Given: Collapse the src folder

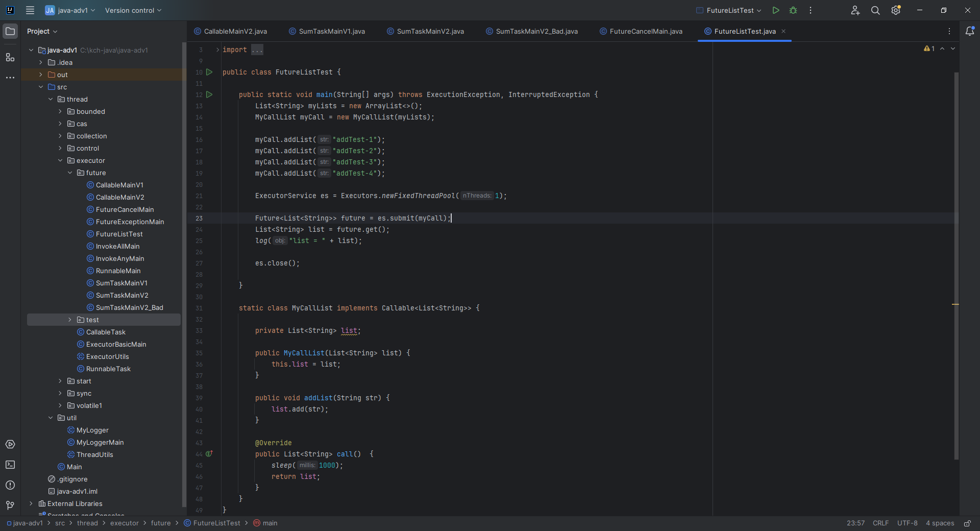Looking at the screenshot, I should (41, 87).
